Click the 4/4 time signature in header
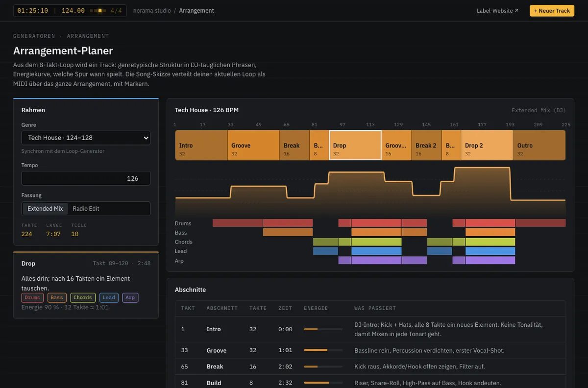This screenshot has height=388, width=588. [116, 11]
